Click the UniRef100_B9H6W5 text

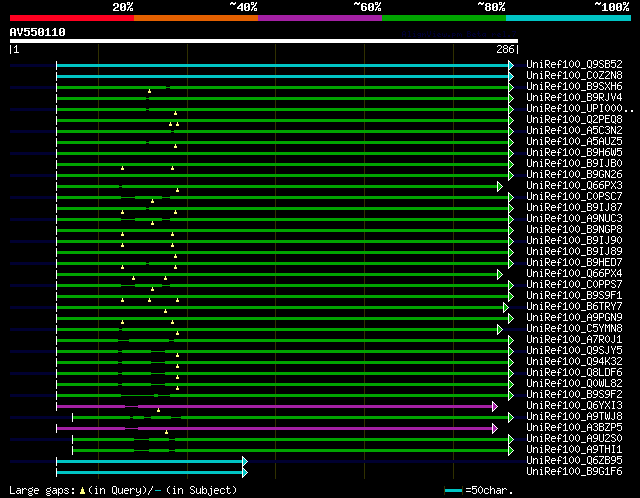click(574, 153)
